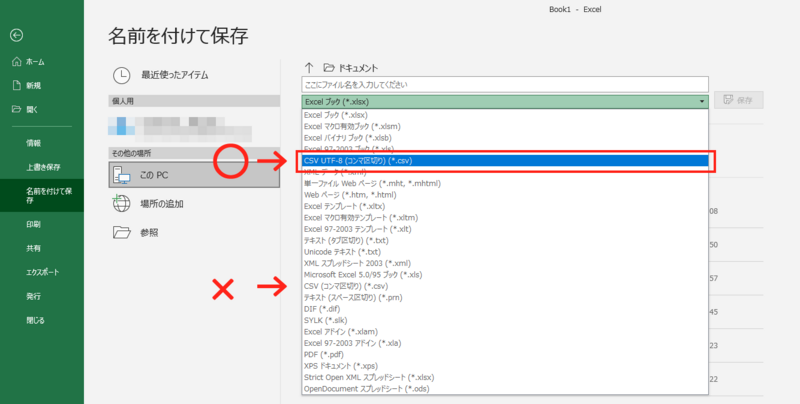The height and width of the screenshot is (404, 800).
Task: Click the Home (ホーム) icon in sidebar
Action: coord(15,62)
